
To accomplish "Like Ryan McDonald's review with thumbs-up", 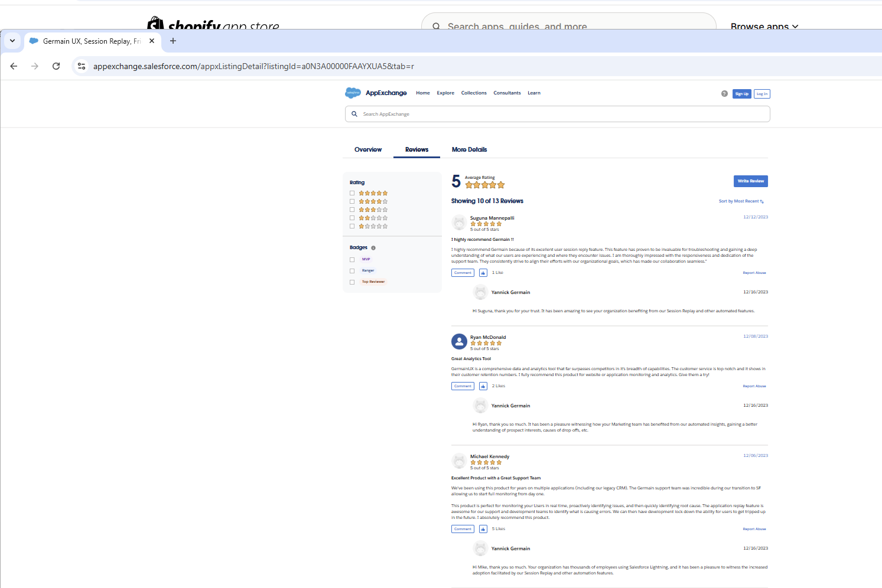I will pyautogui.click(x=483, y=386).
